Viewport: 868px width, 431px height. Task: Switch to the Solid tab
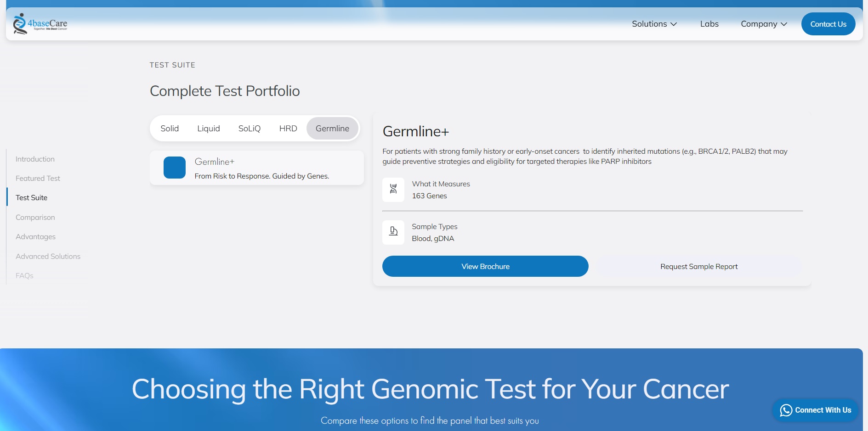[x=170, y=129]
